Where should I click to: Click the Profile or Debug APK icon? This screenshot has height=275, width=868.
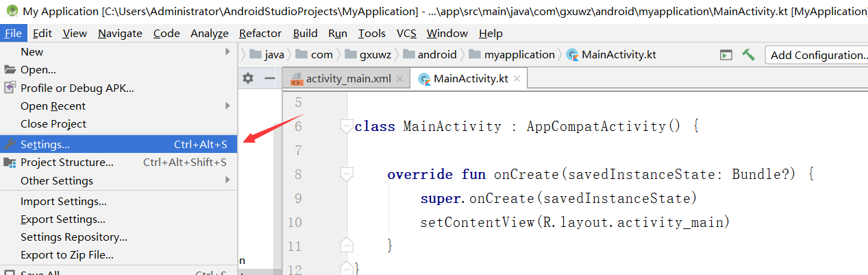(10, 88)
